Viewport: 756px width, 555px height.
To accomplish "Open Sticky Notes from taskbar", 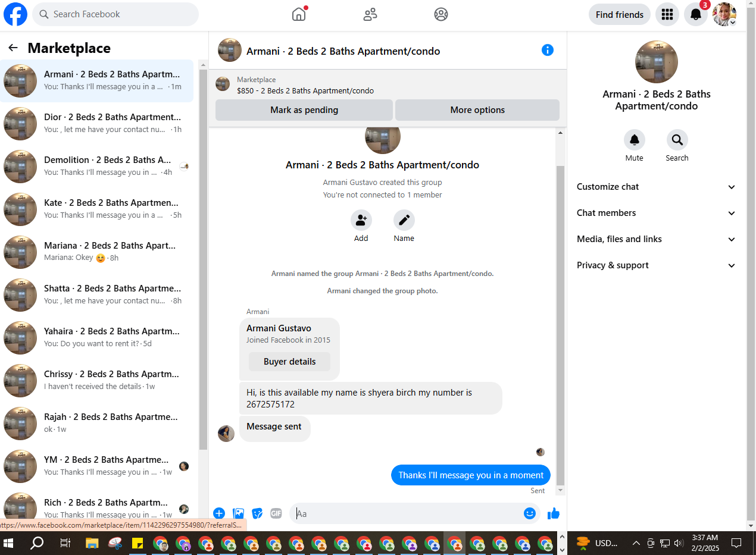I will (x=138, y=543).
